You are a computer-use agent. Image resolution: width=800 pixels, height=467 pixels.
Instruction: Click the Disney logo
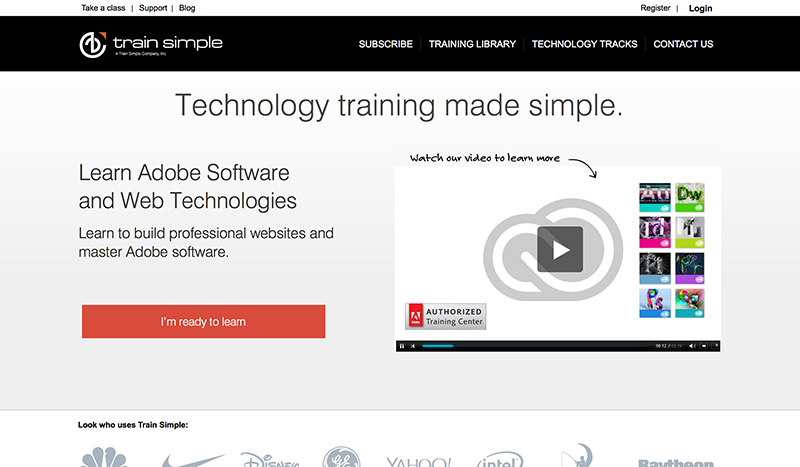click(269, 459)
